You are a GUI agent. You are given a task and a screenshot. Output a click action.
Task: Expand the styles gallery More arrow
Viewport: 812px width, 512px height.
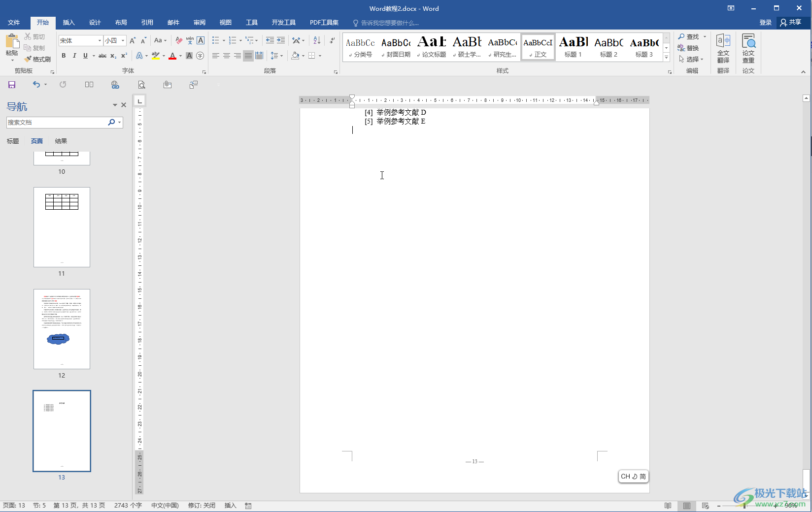666,58
